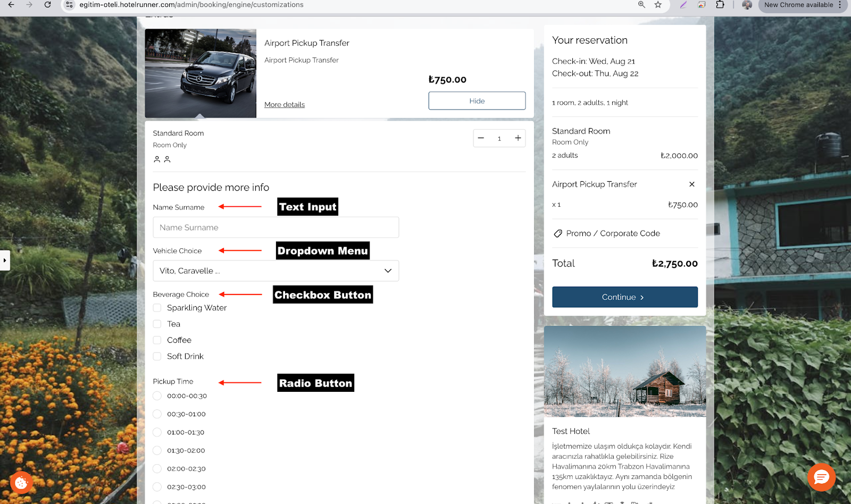Click the browser zoom magnifier icon
Image resolution: width=851 pixels, height=504 pixels.
641,5
